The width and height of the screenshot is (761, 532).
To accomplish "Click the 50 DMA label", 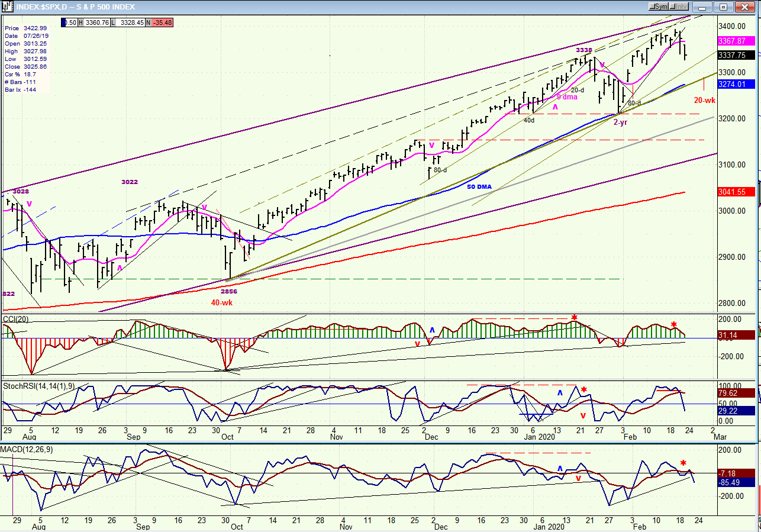I will pos(479,186).
